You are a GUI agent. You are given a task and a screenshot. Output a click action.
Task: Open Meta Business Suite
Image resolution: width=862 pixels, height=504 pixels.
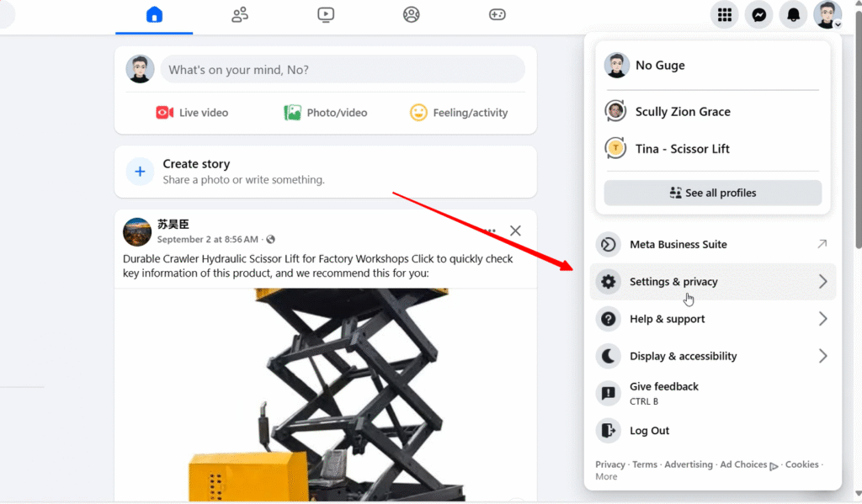(712, 244)
